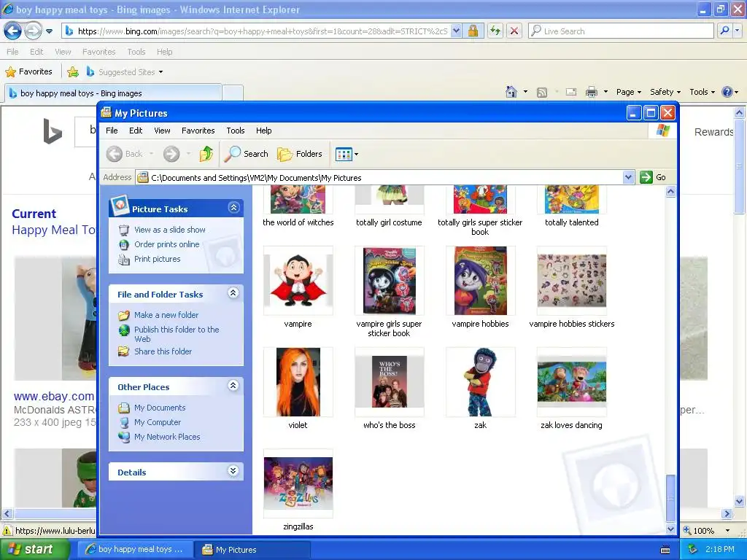
Task: Select the zingzillas thumbnail
Action: (298, 483)
